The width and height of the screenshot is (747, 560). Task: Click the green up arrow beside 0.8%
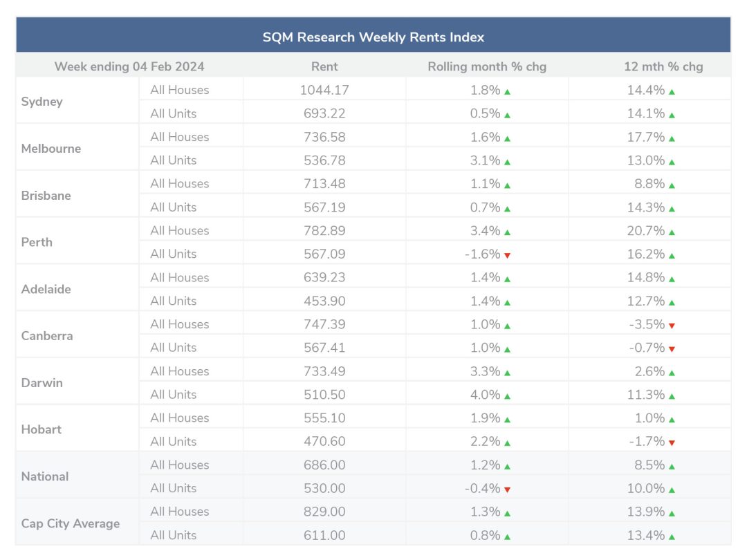(x=508, y=537)
